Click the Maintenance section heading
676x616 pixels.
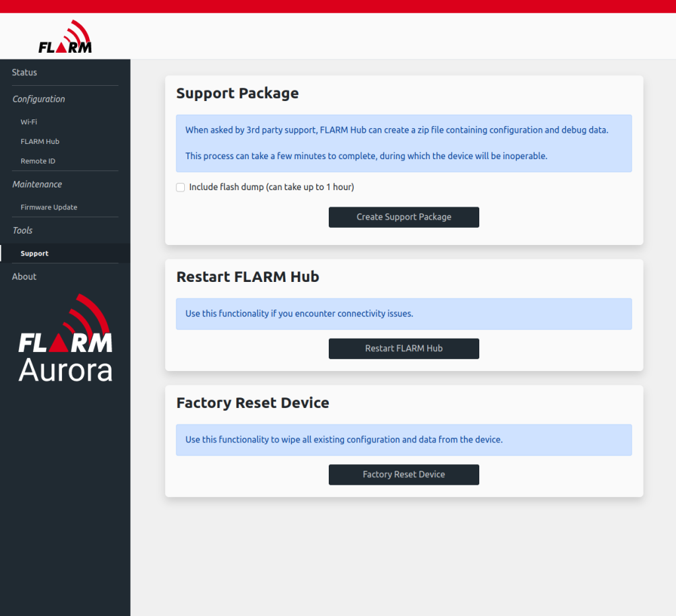[x=37, y=184]
